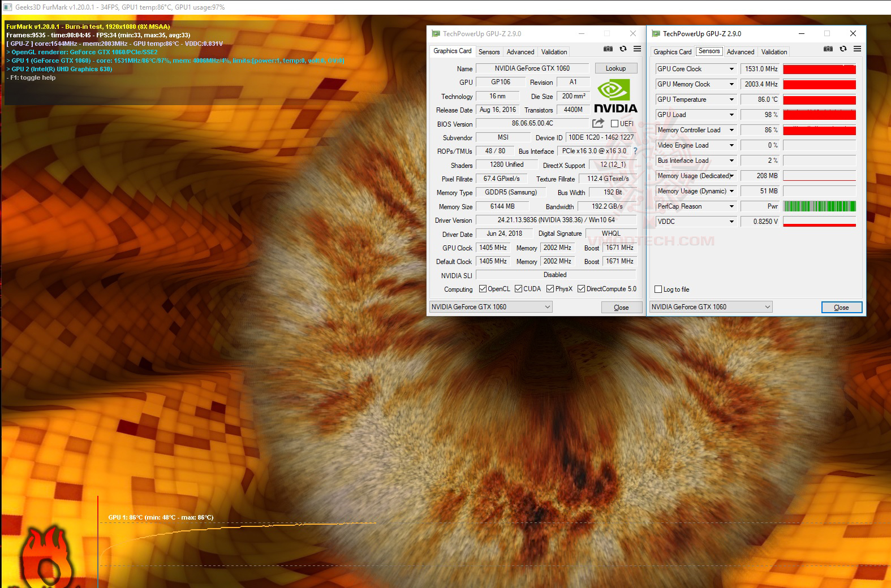
Task: Select the Sensors tab in right window
Action: 709,51
